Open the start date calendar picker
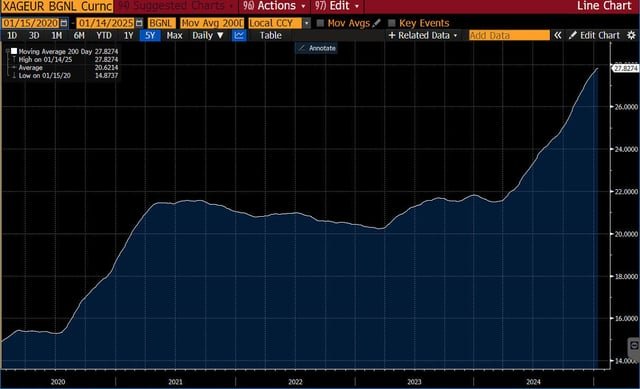Image resolution: width=640 pixels, height=389 pixels. coord(64,23)
